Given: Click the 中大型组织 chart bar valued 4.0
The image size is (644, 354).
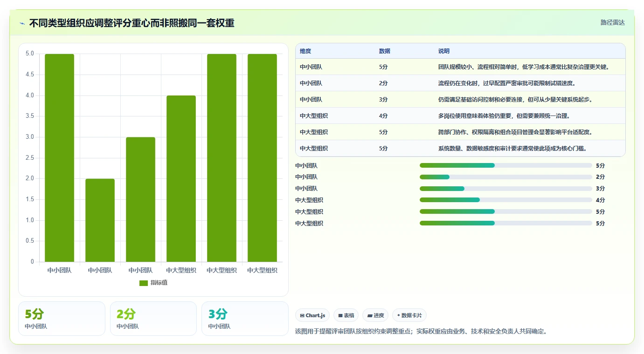Looking at the screenshot, I should pos(181,178).
